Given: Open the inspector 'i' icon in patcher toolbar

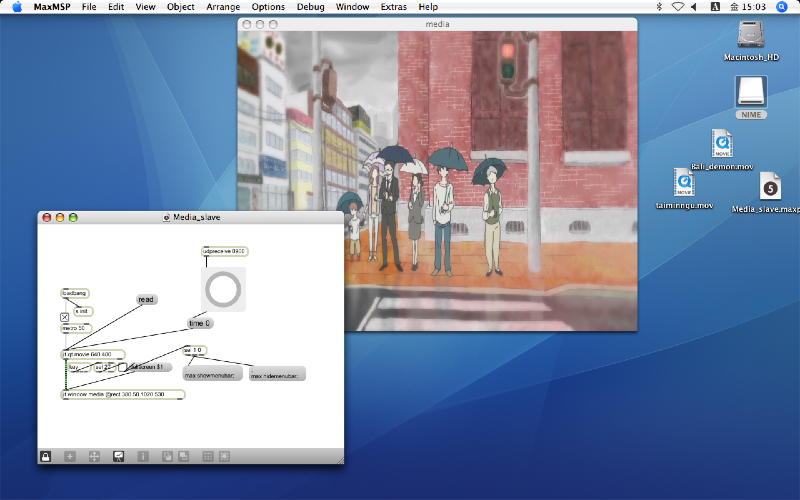Looking at the screenshot, I should 143,457.
